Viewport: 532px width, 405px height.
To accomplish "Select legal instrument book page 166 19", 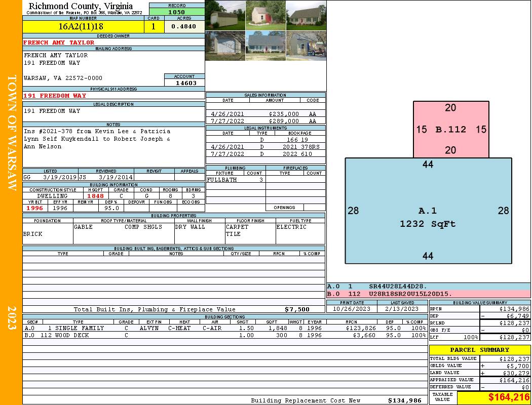I will tap(297, 140).
